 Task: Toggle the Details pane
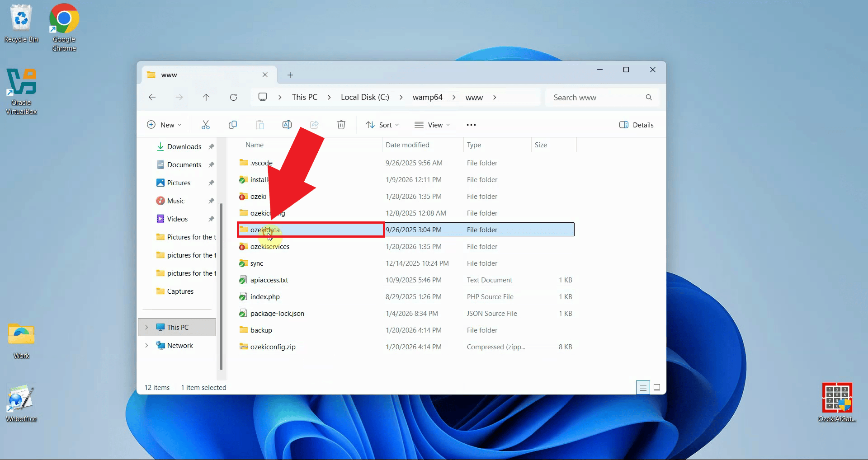[x=637, y=125]
